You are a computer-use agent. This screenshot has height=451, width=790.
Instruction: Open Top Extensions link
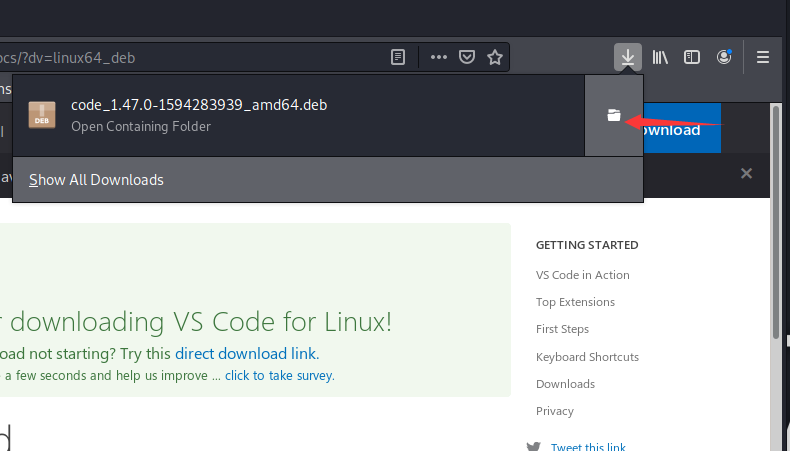point(575,302)
